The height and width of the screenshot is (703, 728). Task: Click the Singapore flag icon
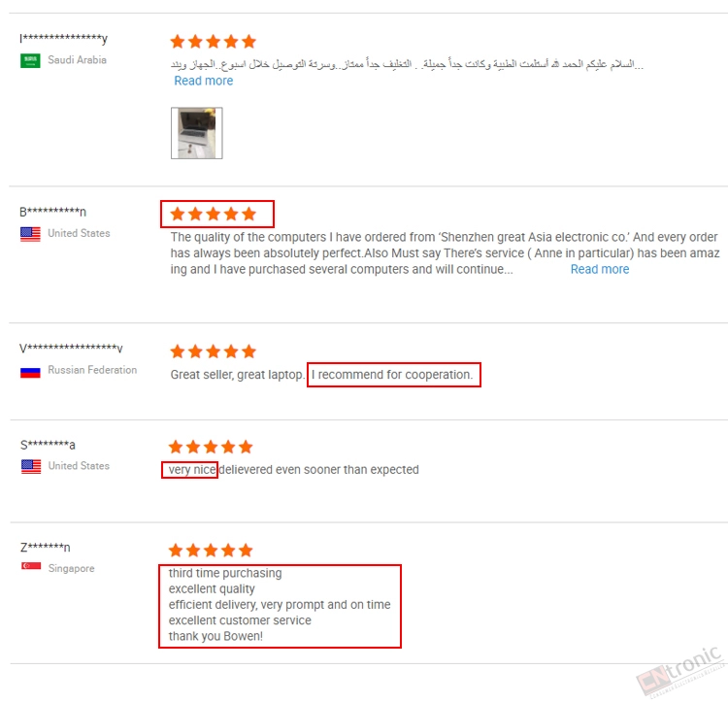(31, 566)
